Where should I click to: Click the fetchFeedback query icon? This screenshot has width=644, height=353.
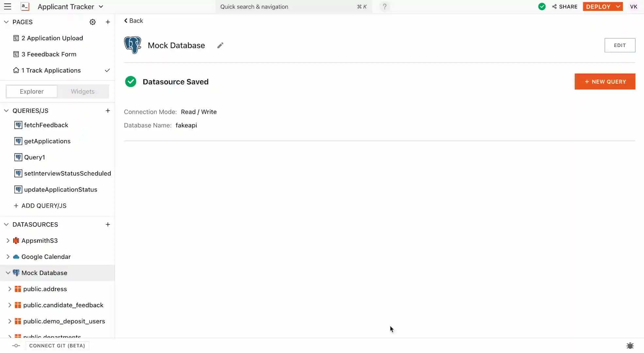click(x=18, y=125)
